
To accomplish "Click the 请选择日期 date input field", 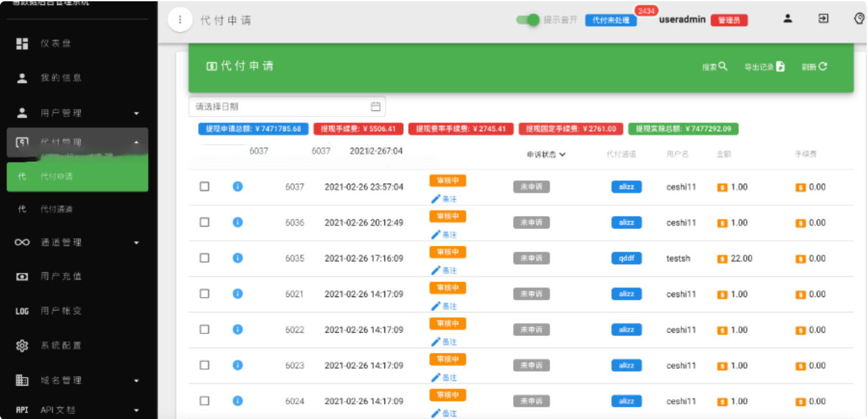I will click(279, 107).
